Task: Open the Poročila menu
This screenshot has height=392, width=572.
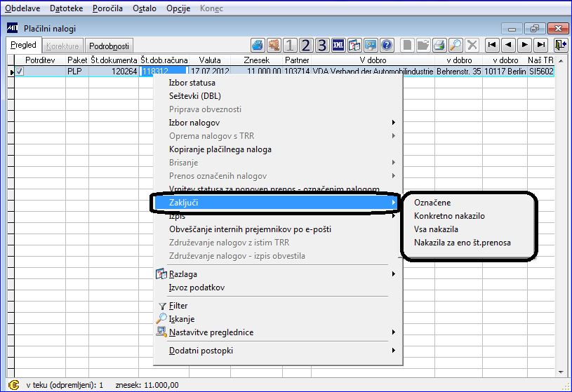Action: coord(107,8)
